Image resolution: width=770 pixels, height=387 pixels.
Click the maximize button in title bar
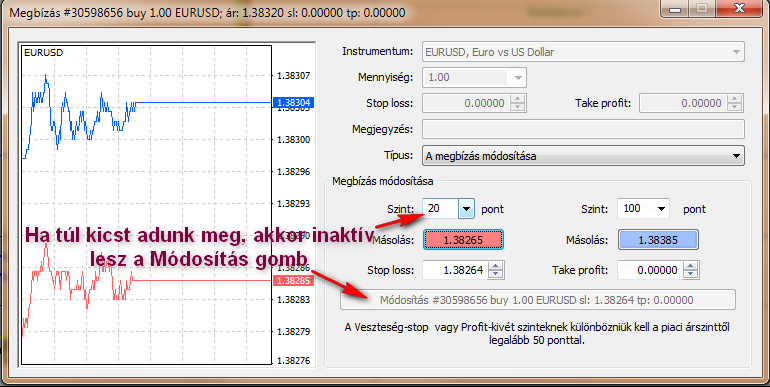click(x=702, y=8)
